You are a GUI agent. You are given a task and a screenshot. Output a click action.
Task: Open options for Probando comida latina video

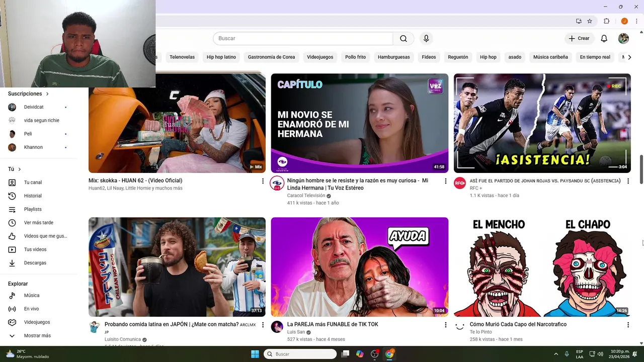point(262,325)
